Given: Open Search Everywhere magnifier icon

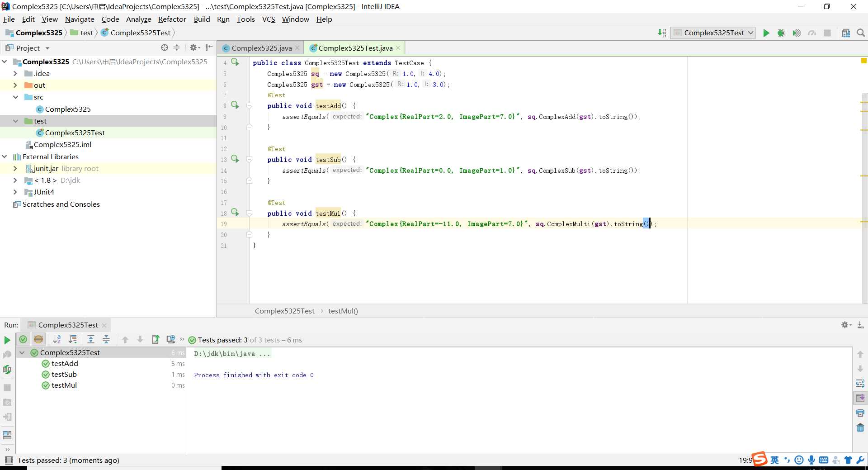Looking at the screenshot, I should point(861,33).
